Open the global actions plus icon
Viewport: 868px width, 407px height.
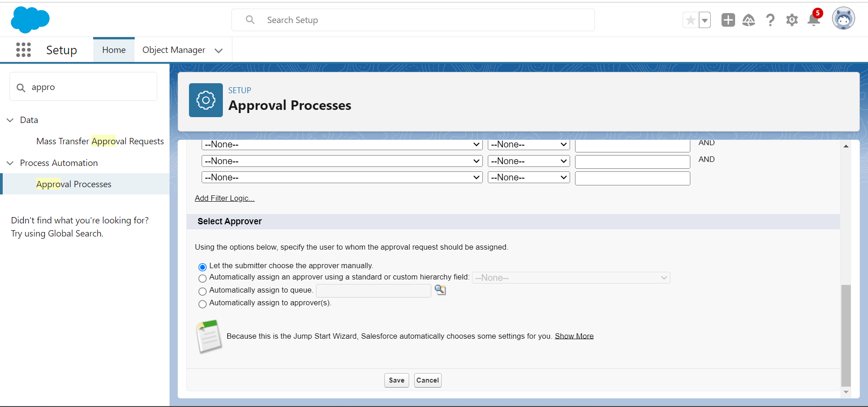point(728,20)
